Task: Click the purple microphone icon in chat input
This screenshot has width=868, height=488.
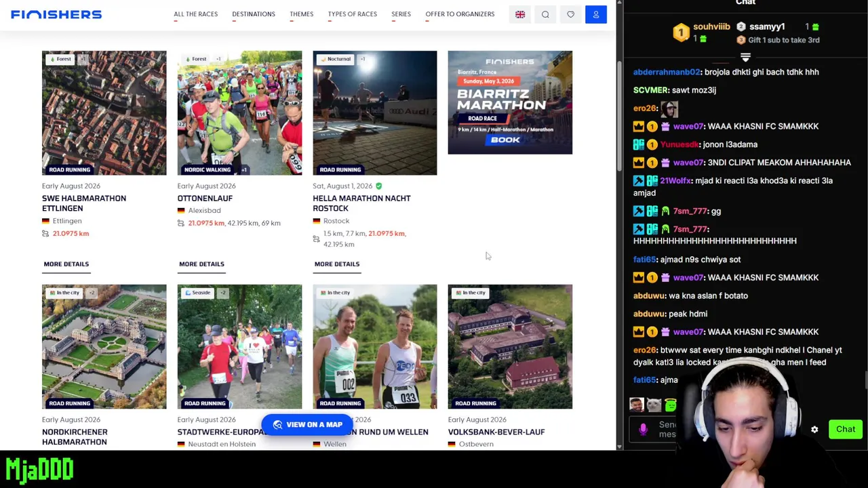Action: coord(643,429)
